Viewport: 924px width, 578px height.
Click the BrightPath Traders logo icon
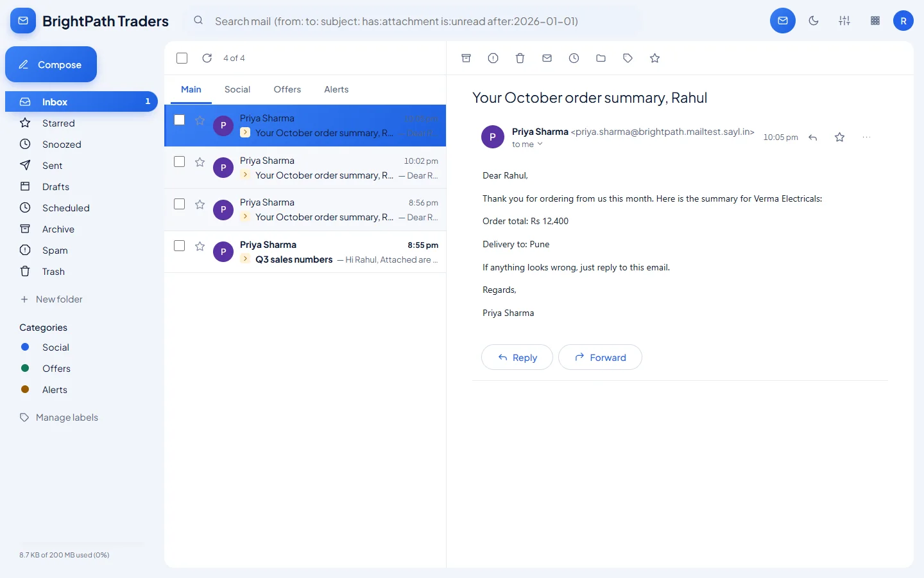23,21
